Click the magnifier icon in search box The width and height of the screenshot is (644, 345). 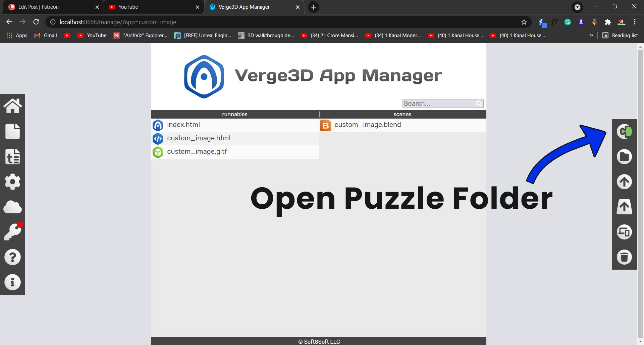(x=479, y=103)
